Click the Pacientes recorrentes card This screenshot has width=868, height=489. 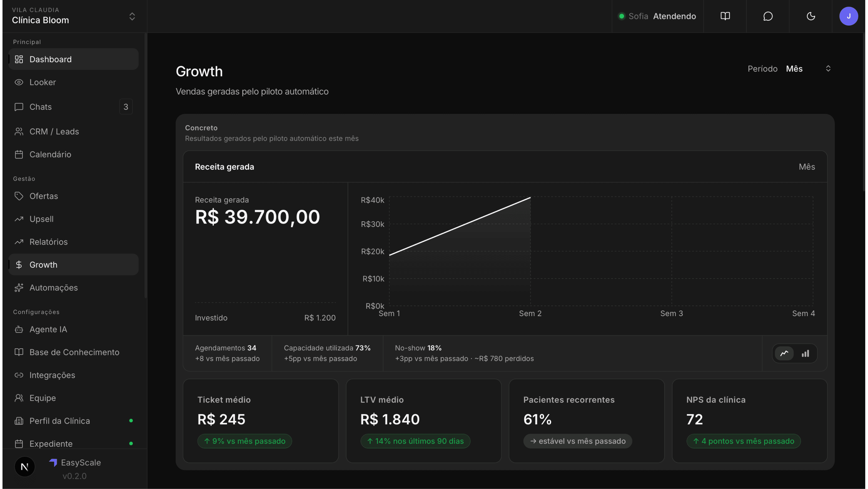[587, 421]
